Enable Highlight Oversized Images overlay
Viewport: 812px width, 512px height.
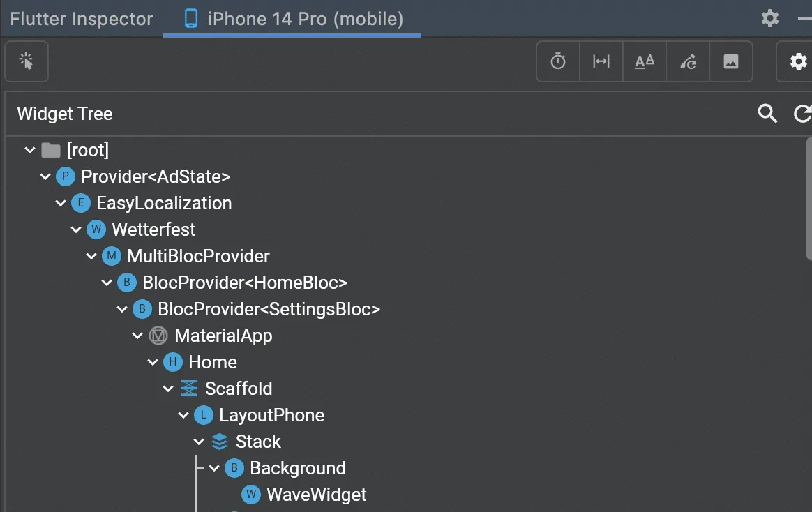(x=731, y=61)
